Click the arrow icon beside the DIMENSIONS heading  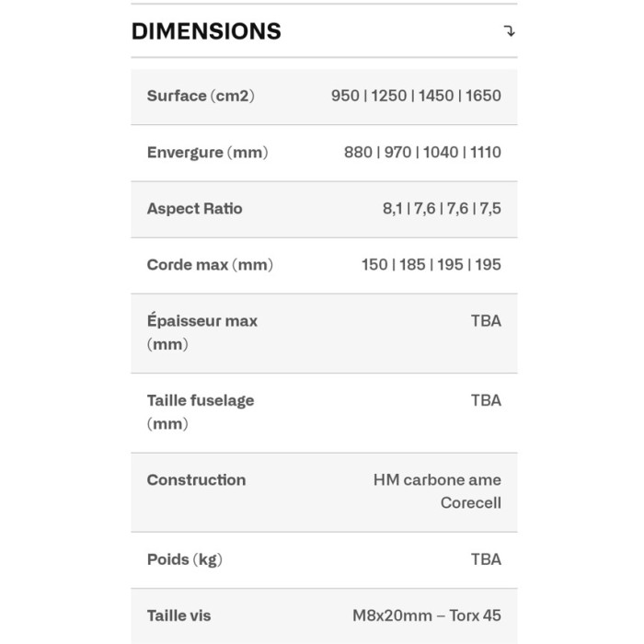pyautogui.click(x=510, y=31)
